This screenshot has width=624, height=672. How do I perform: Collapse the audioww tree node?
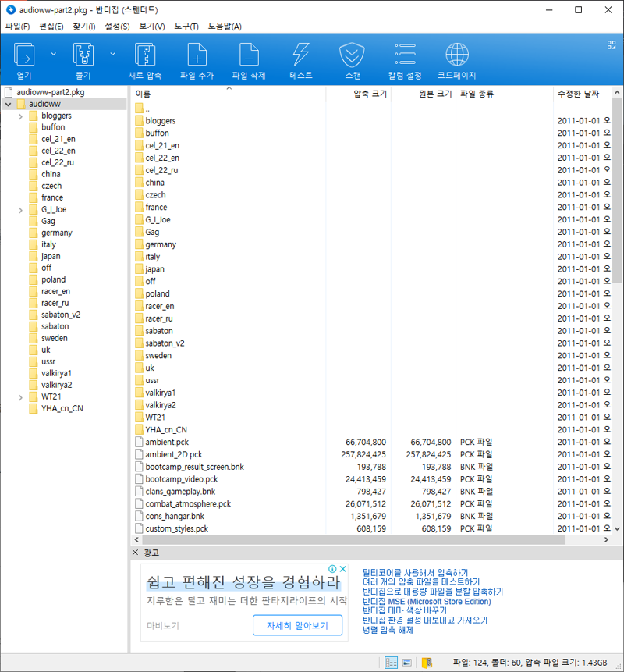tap(8, 104)
